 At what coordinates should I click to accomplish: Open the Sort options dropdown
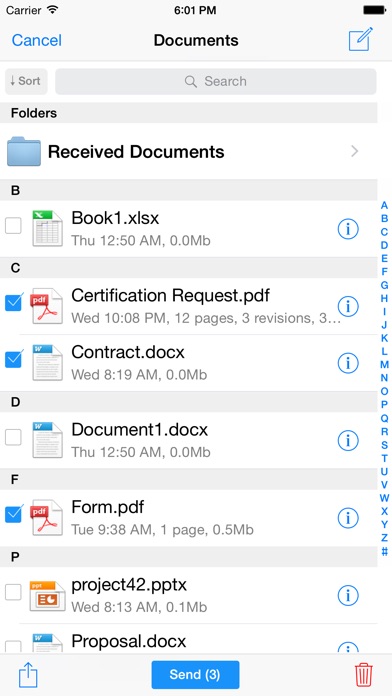point(26,81)
